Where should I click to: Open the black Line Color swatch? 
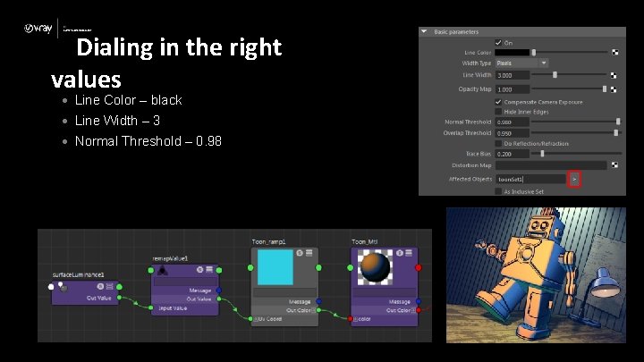(x=513, y=53)
